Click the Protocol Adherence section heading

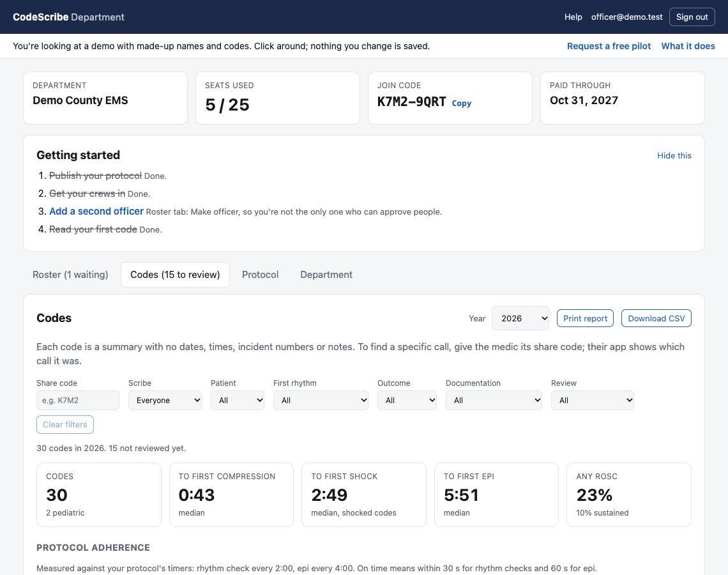pos(93,548)
